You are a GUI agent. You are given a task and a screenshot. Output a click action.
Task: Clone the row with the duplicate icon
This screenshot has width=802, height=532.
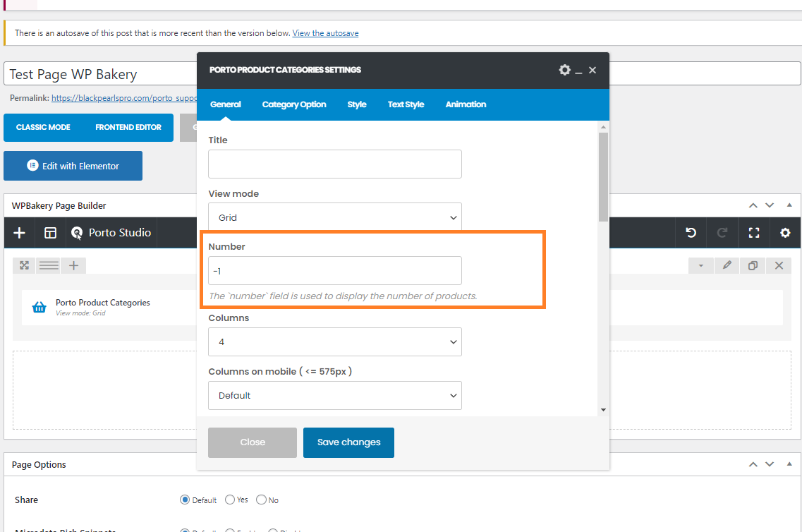pos(753,265)
